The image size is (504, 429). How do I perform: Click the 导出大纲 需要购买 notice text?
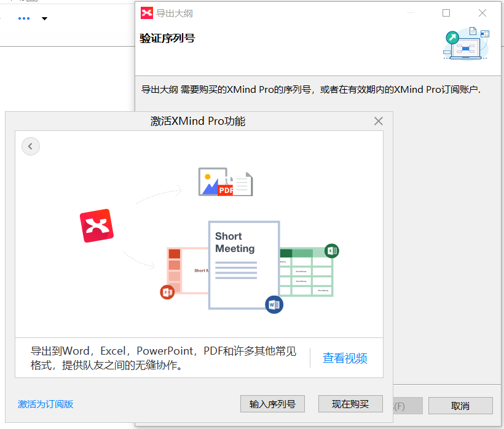coord(311,89)
